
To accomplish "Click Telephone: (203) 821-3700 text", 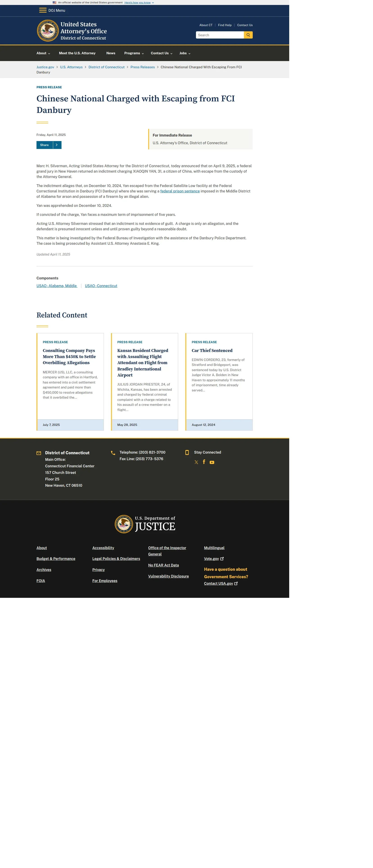I will [143, 452].
